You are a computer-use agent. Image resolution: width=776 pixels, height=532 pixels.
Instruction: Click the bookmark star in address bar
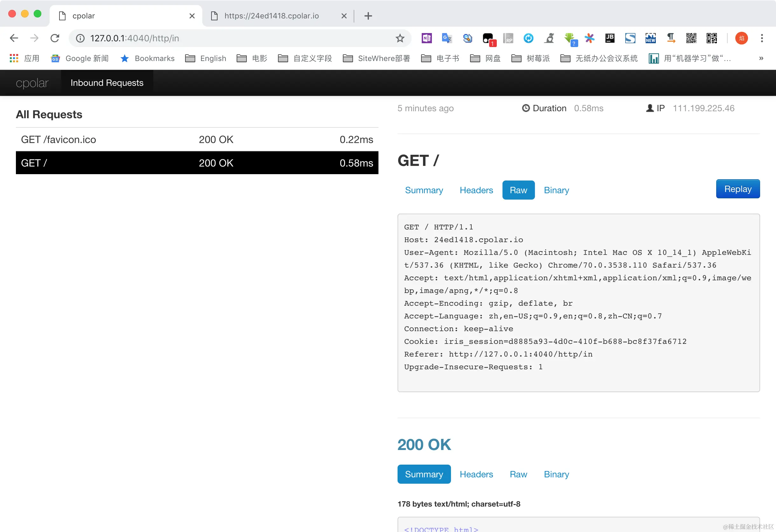click(x=400, y=38)
